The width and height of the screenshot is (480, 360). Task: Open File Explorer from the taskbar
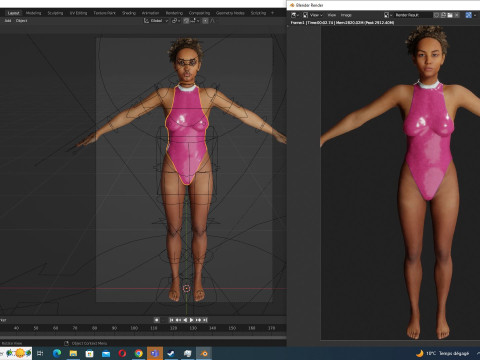pos(73,353)
